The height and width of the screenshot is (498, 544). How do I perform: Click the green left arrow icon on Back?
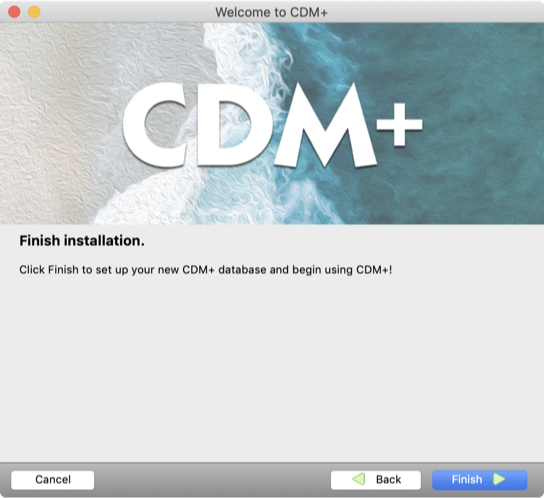tap(359, 479)
